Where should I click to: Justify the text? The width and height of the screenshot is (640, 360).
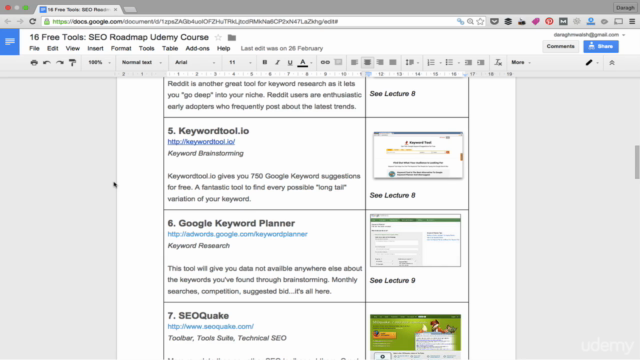point(393,62)
